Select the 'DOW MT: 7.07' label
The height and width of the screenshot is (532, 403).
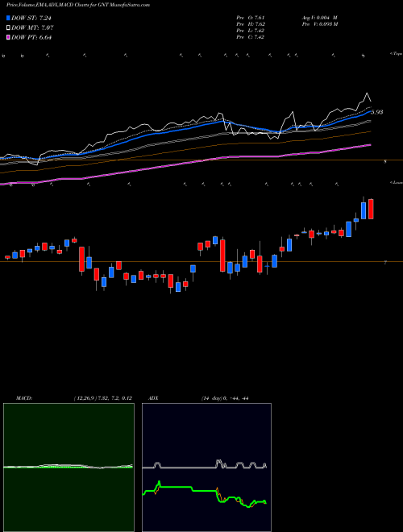pos(32,28)
